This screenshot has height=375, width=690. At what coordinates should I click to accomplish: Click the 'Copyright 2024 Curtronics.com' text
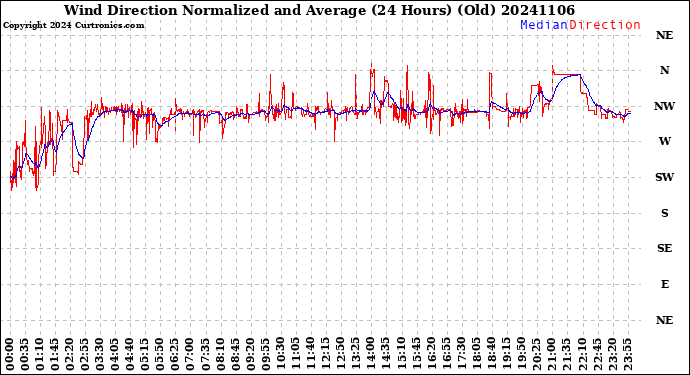[73, 26]
